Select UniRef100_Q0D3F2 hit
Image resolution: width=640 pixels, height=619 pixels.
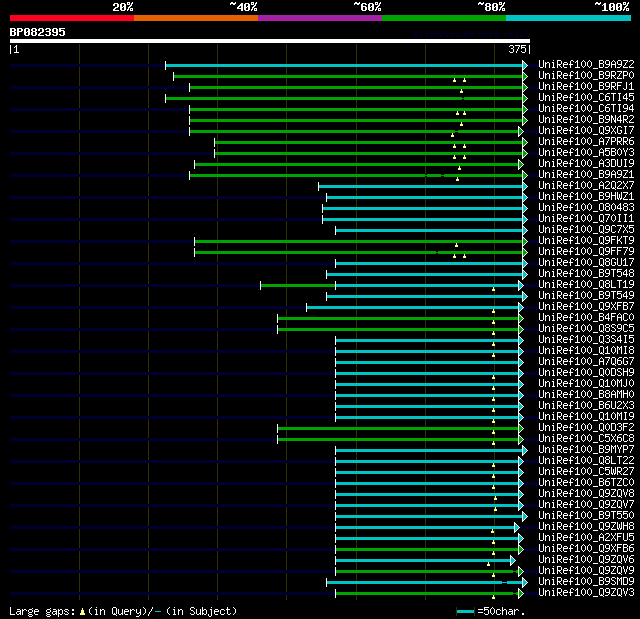click(x=586, y=428)
